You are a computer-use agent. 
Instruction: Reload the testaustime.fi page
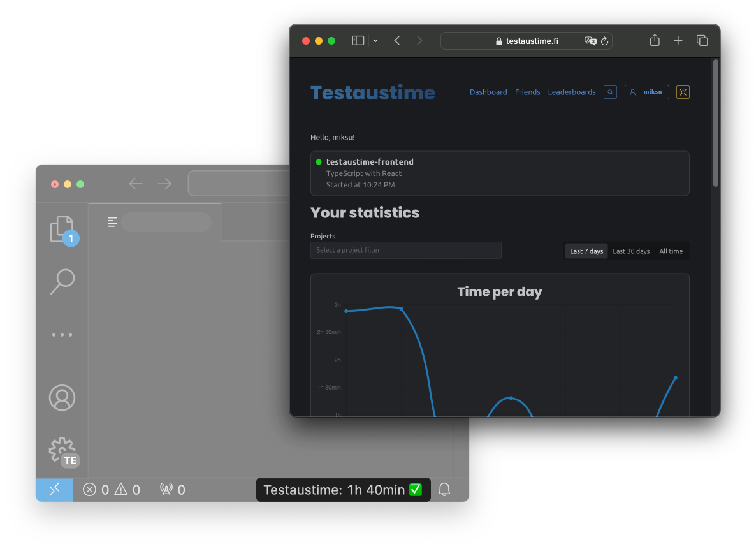click(x=604, y=41)
